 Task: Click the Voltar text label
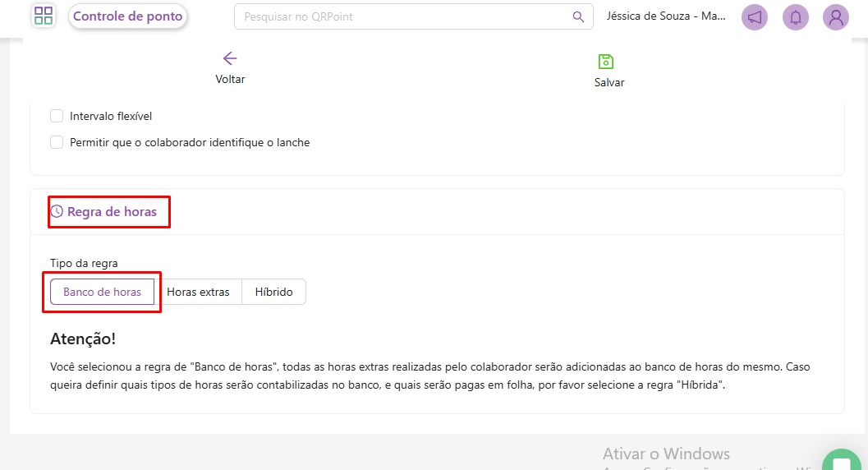pos(230,80)
